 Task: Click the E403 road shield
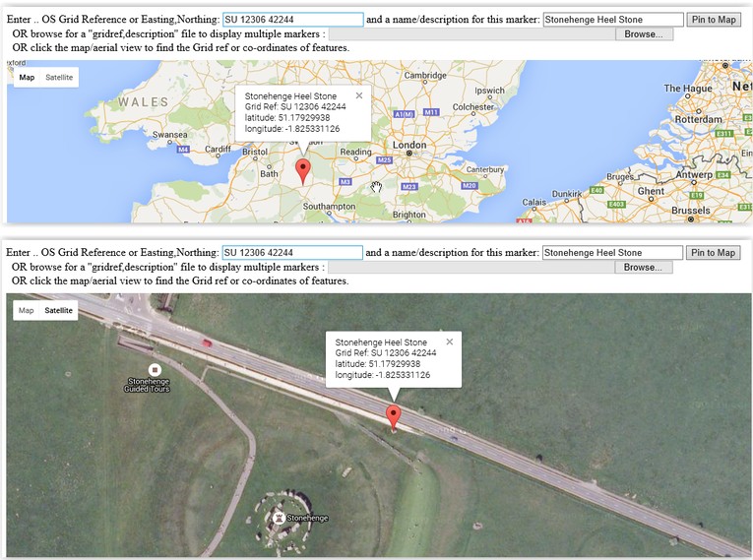click(x=616, y=204)
